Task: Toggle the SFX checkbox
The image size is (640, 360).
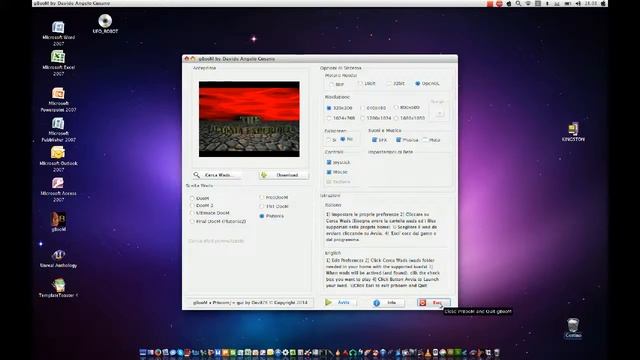Action: point(374,140)
